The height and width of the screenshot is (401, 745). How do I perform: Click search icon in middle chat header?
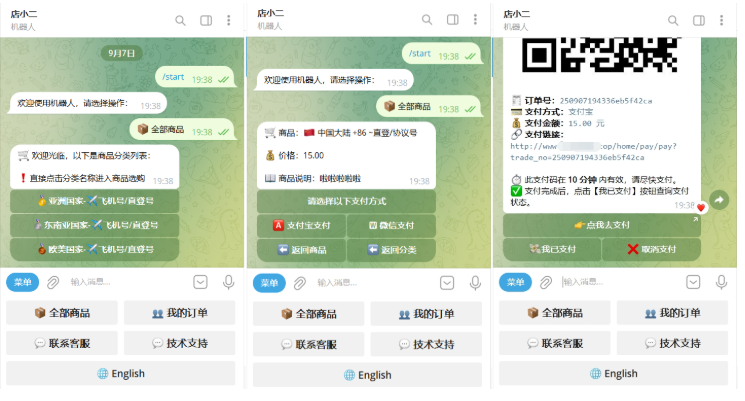tap(427, 19)
